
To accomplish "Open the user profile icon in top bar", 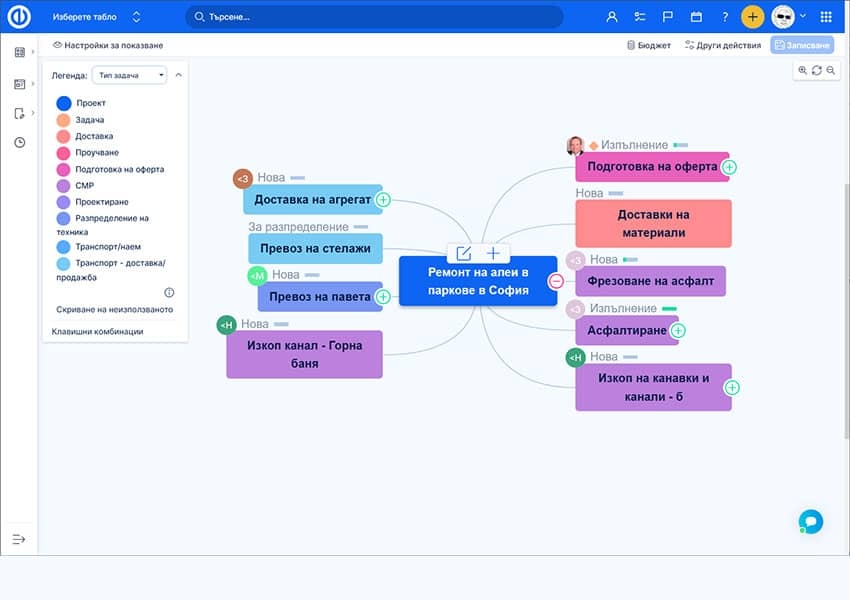I will click(x=611, y=17).
